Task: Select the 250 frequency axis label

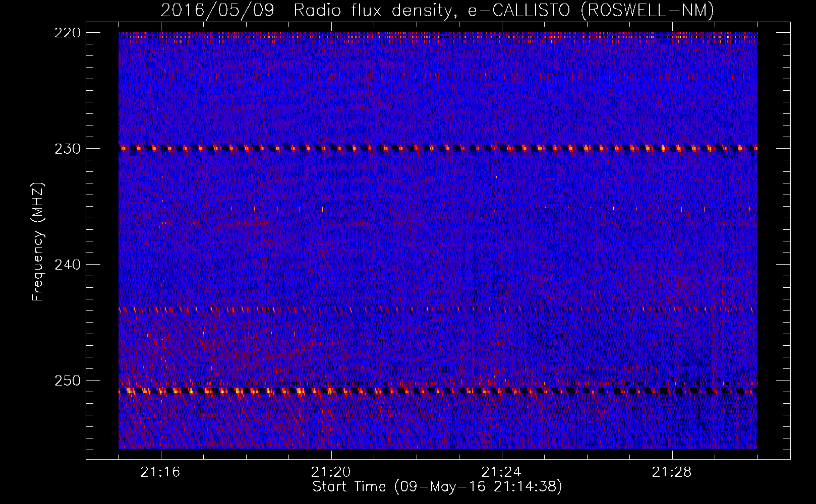Action: [x=67, y=381]
